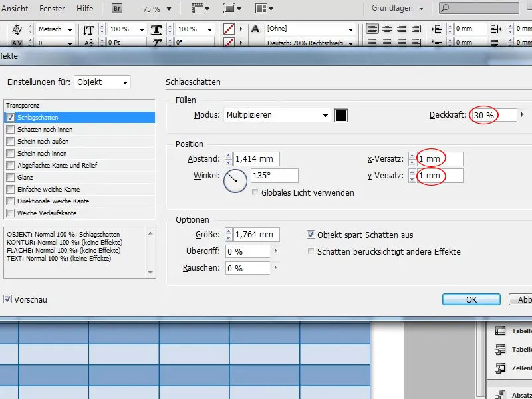Click the second Tabelle panel icon
This screenshot has height=399, width=532.
[x=500, y=350]
